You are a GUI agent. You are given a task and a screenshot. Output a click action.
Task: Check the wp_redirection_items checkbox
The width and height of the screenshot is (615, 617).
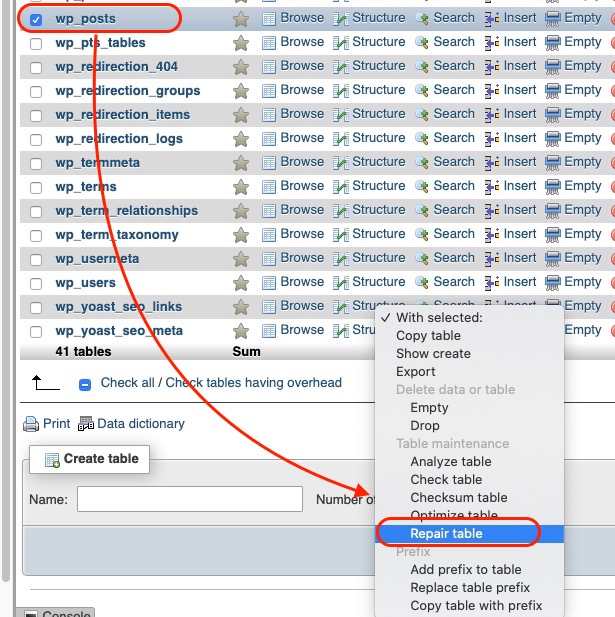[x=36, y=115]
